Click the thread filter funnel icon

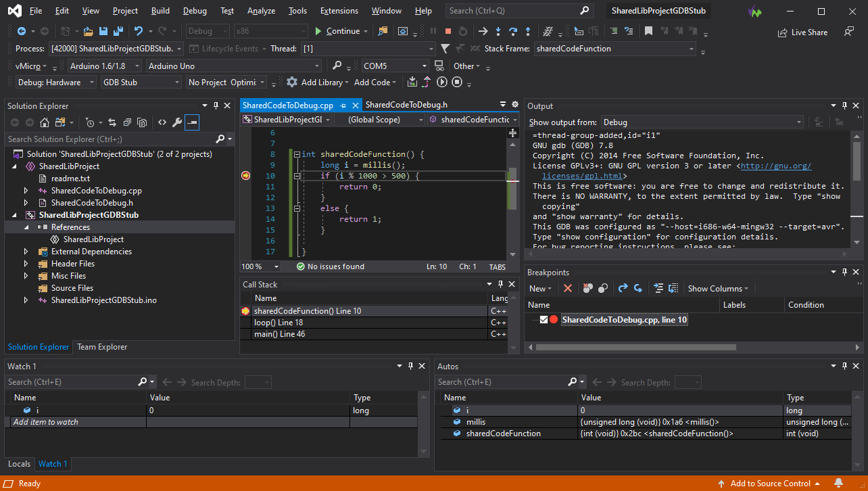coord(445,49)
